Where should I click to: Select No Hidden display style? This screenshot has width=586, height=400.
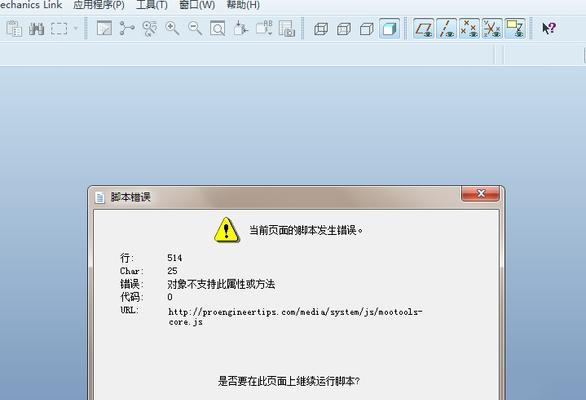367,29
